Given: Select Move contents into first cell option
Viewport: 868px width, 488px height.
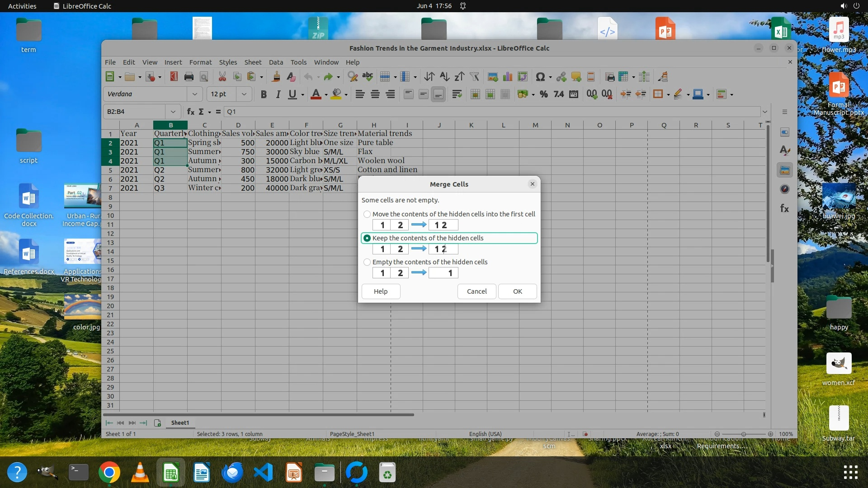Looking at the screenshot, I should [367, 214].
